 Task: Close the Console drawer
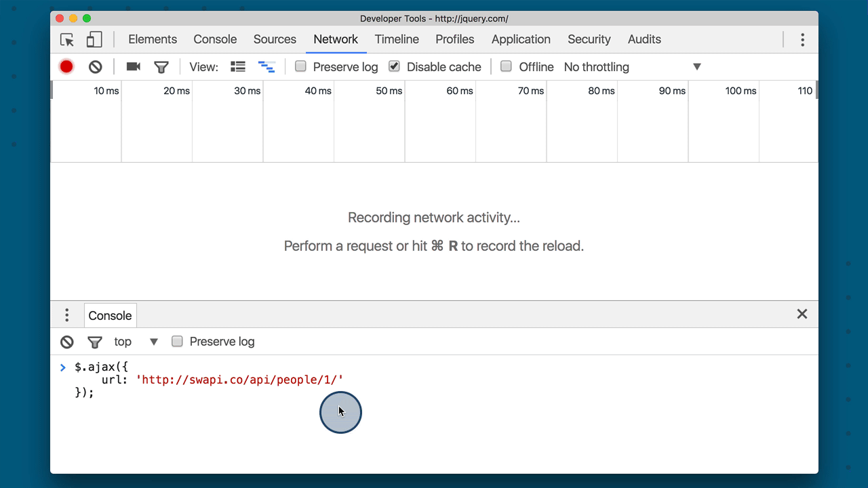[x=802, y=314]
